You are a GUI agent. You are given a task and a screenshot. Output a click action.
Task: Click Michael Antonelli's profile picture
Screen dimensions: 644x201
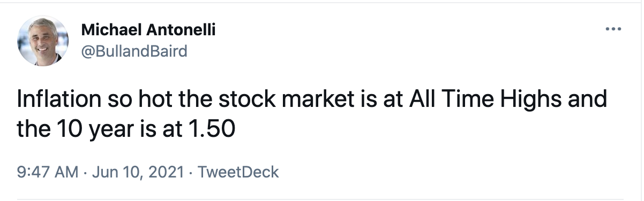pos(43,41)
